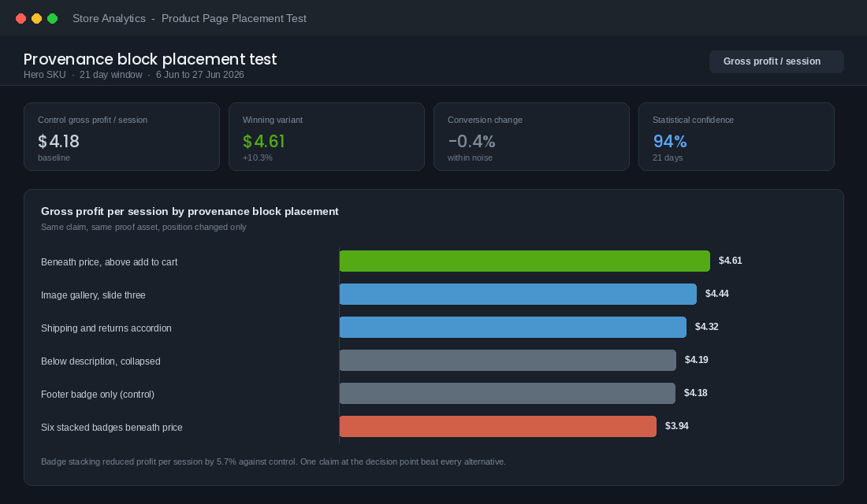Click the +10.3% uplift text

pos(258,158)
